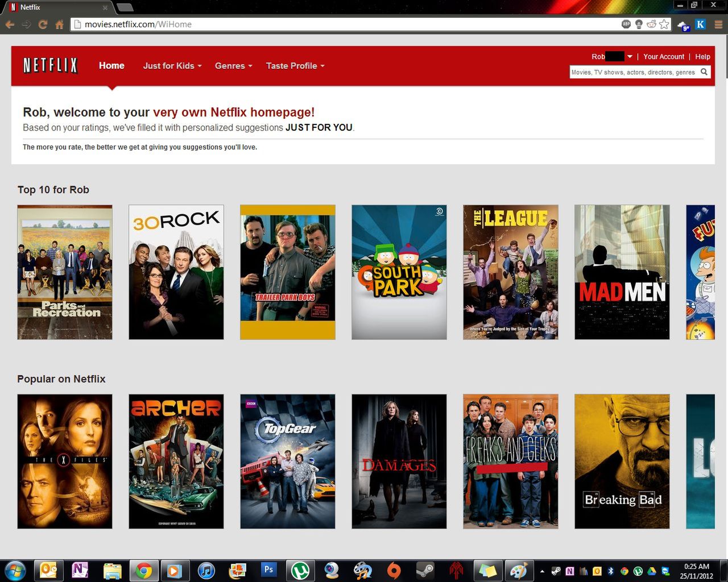Screen dimensions: 728x582
Task: Select the Home nav item
Action: coord(111,65)
